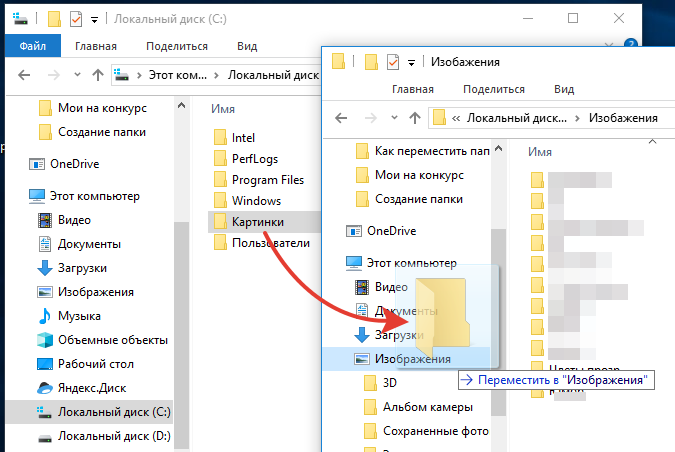675x452 pixels.
Task: Click Локальный диск breadcrumb in back window address bar
Action: click(274, 75)
